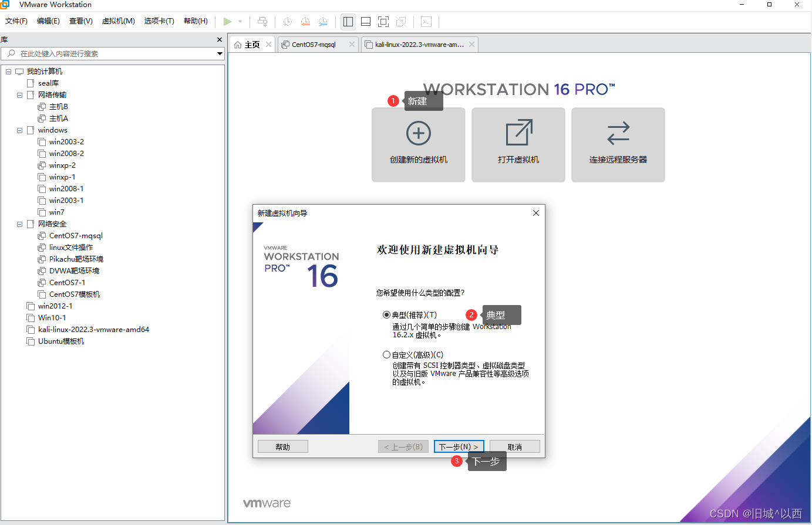Close the kali-linux-2022.3 tab
812x525 pixels.
pos(471,44)
